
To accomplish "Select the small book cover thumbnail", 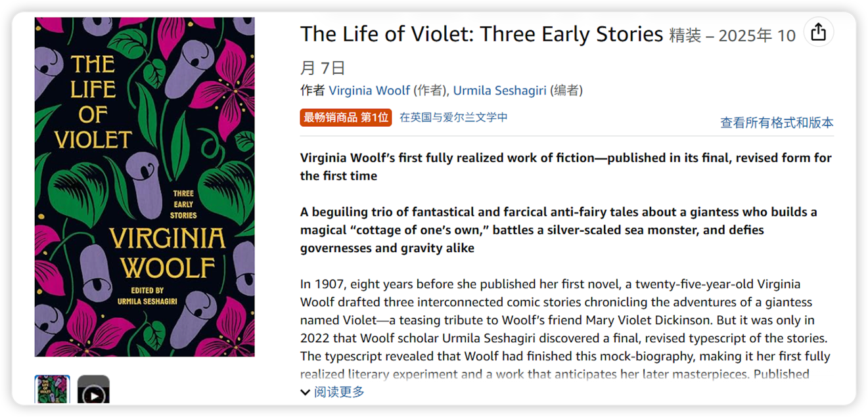I will pos(52,391).
